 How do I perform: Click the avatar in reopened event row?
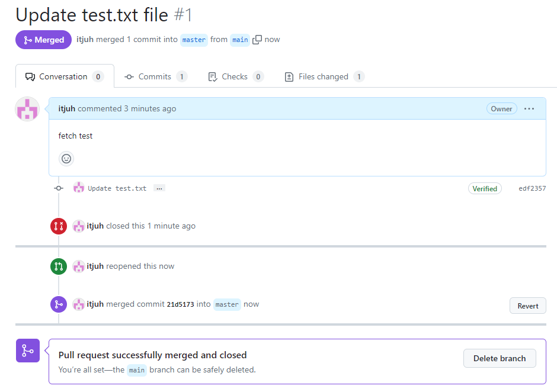[78, 266]
